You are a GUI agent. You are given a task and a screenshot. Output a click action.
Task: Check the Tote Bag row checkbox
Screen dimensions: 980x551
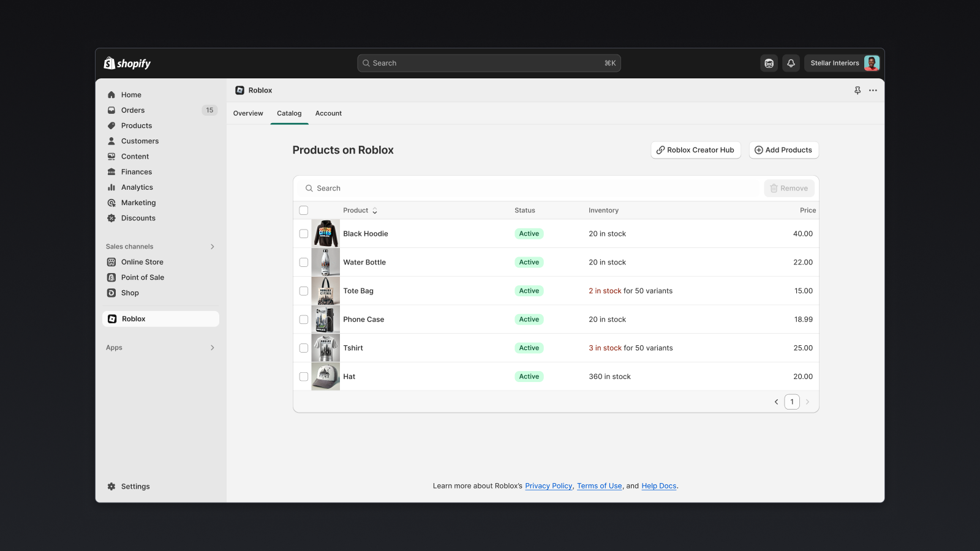click(x=304, y=291)
